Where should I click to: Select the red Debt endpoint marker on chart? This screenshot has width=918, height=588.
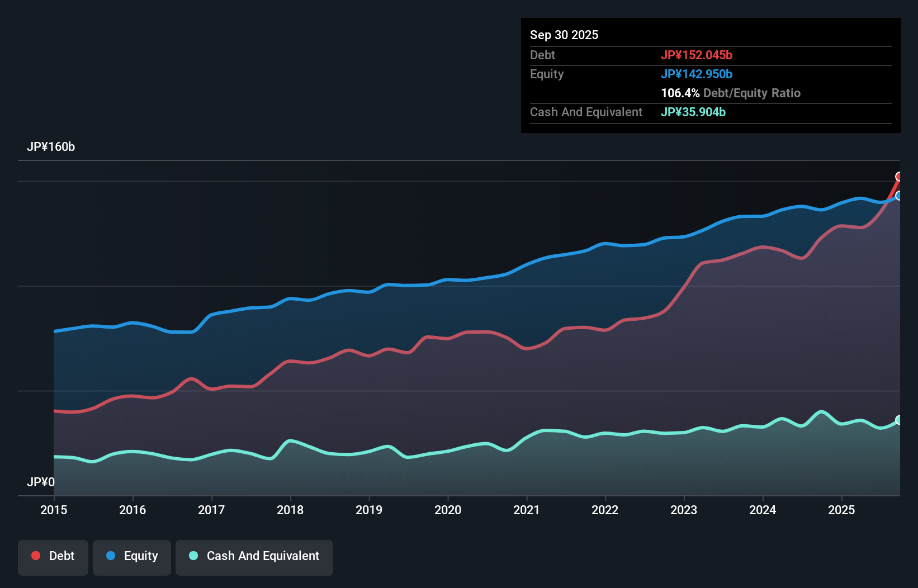(899, 176)
